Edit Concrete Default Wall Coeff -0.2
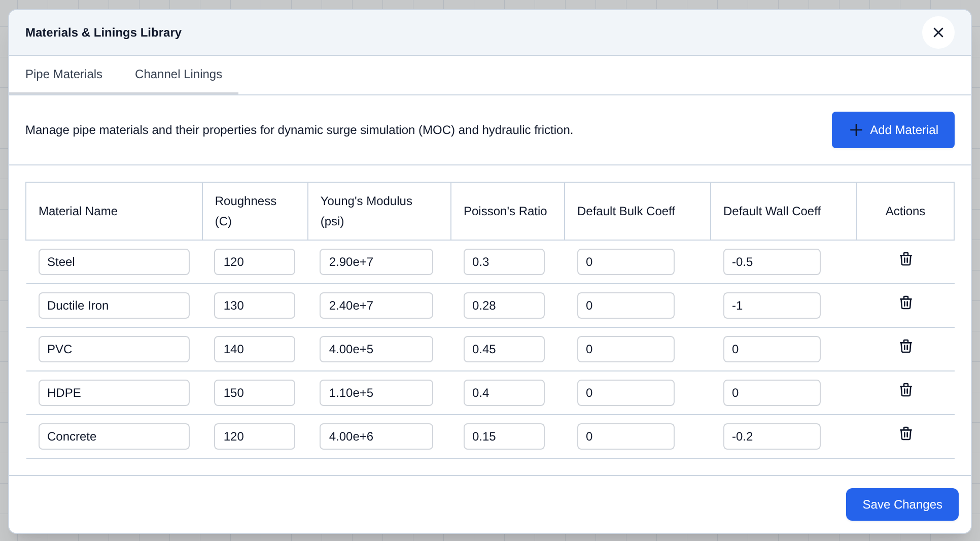980x541 pixels. pyautogui.click(x=772, y=436)
